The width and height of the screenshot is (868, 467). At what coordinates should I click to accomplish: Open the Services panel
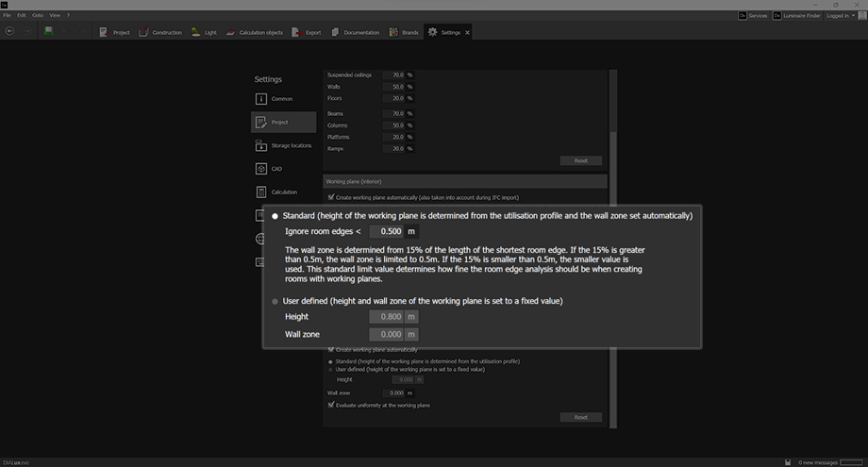click(753, 16)
